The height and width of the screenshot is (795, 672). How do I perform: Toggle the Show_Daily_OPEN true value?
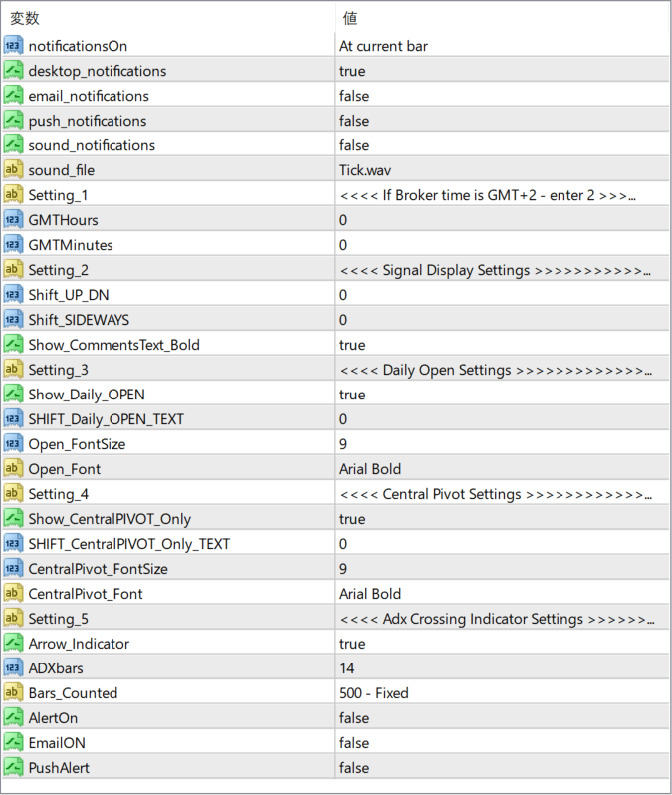[x=352, y=395]
